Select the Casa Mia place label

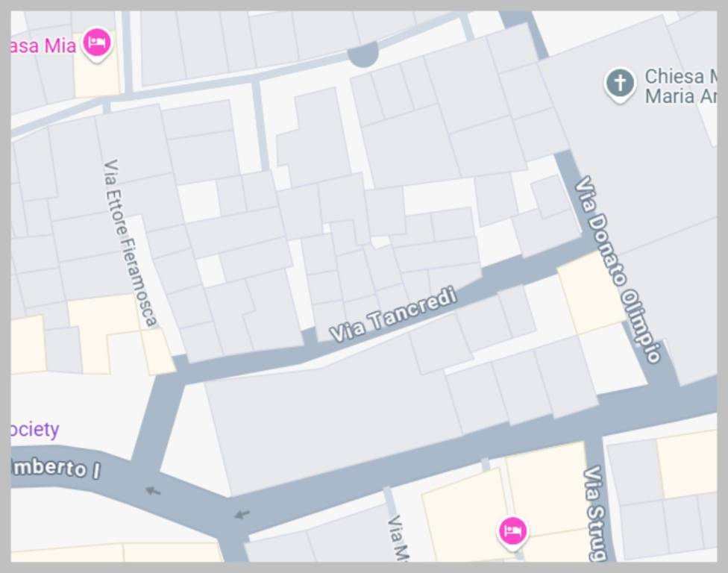pos(44,46)
